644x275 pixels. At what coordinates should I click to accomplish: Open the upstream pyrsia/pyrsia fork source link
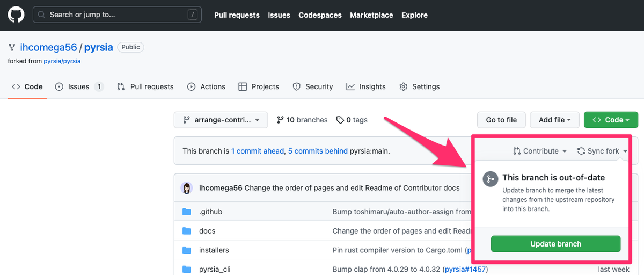pyautogui.click(x=62, y=61)
